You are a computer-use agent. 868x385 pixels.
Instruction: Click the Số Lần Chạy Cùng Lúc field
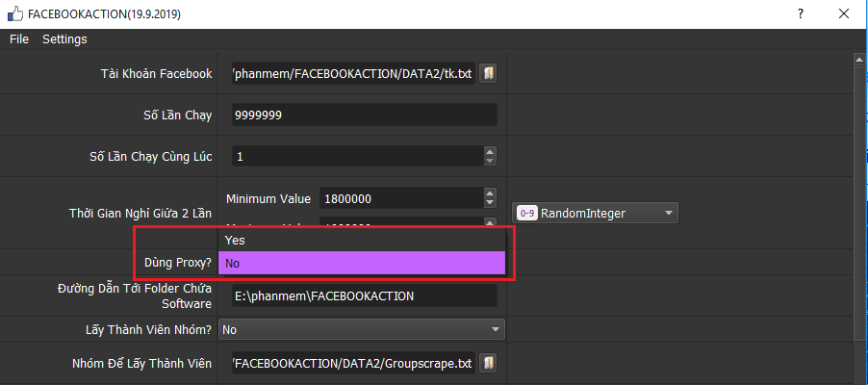(x=358, y=156)
